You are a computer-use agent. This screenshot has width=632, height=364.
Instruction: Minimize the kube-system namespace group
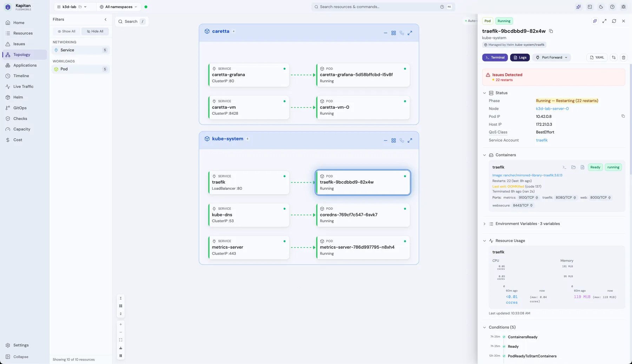pos(386,140)
